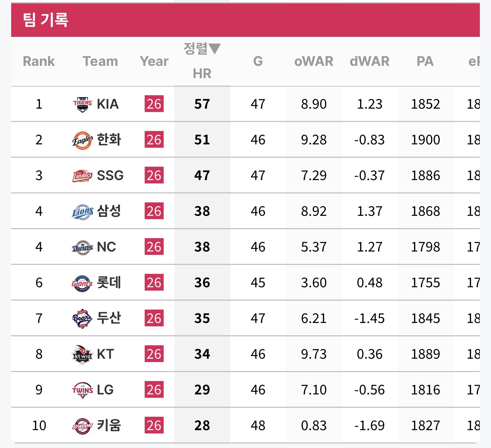Click the Samsung Lions team logo
The image size is (491, 448).
[x=83, y=211]
